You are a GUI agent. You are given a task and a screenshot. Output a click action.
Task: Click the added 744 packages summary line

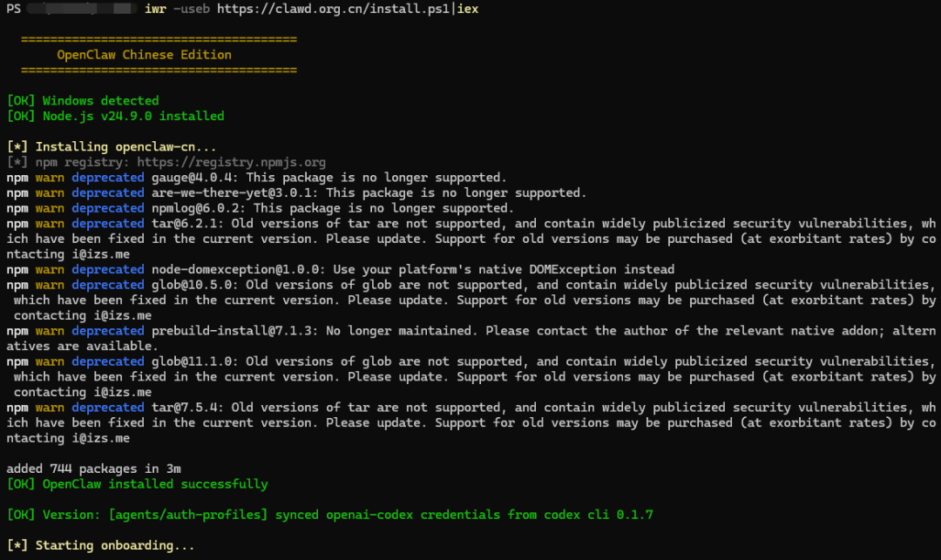(93, 469)
